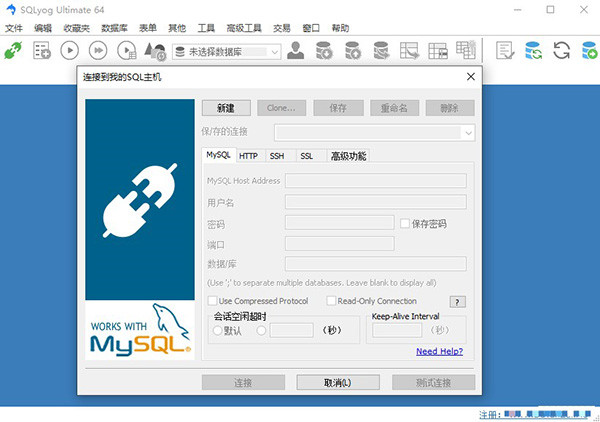Screen dimensions: 600x422
Task: Click the 保存 button
Action: click(x=338, y=108)
